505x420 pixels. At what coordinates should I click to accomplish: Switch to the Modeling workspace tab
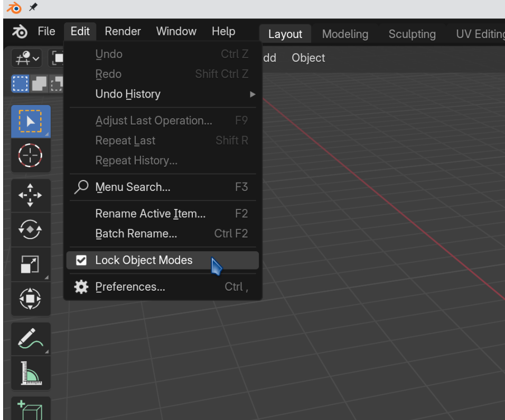point(345,34)
